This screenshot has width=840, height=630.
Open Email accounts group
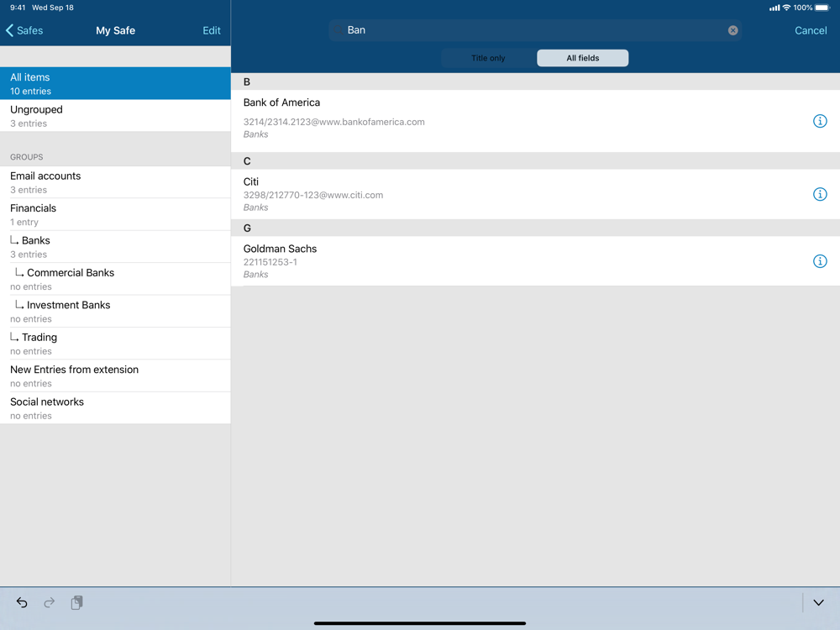pyautogui.click(x=115, y=182)
